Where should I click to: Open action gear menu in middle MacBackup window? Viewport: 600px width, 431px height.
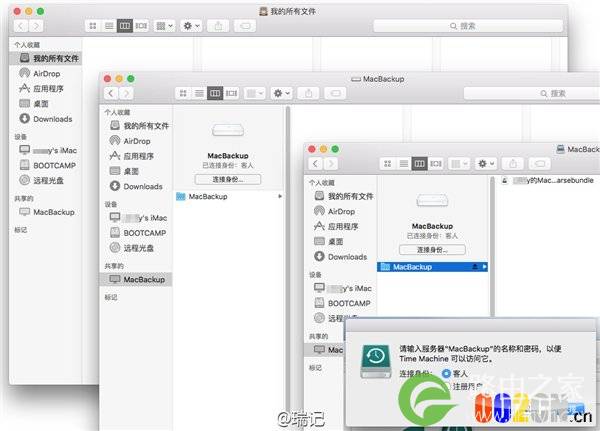coord(282,93)
